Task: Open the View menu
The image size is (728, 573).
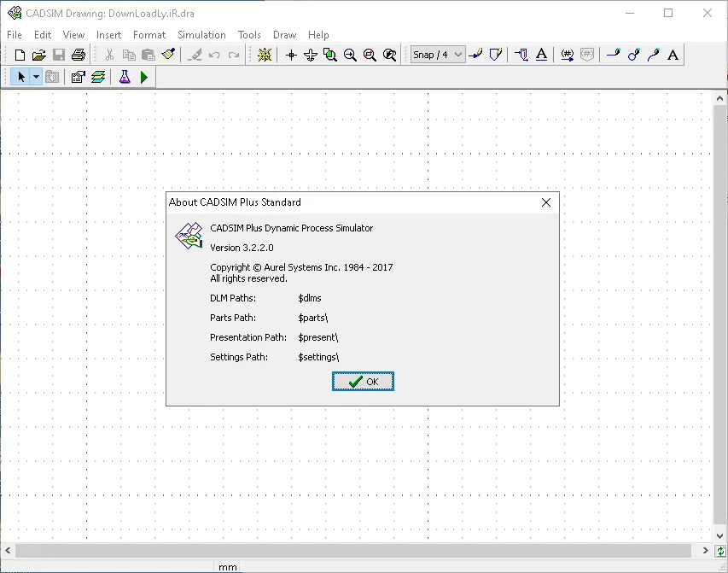Action: click(x=73, y=35)
